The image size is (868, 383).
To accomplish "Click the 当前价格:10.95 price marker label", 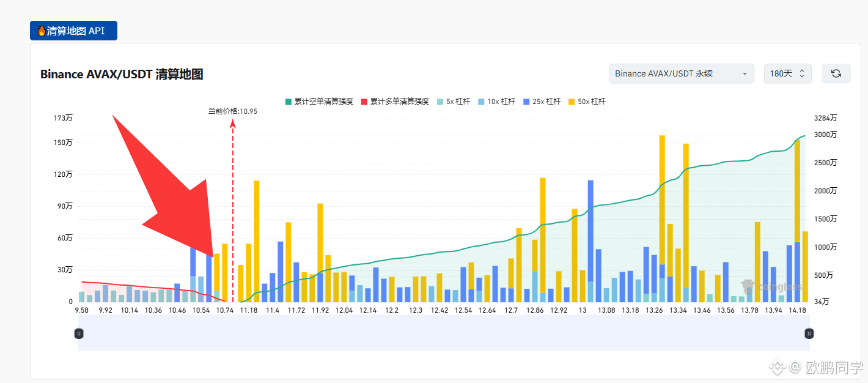I will coord(232,111).
